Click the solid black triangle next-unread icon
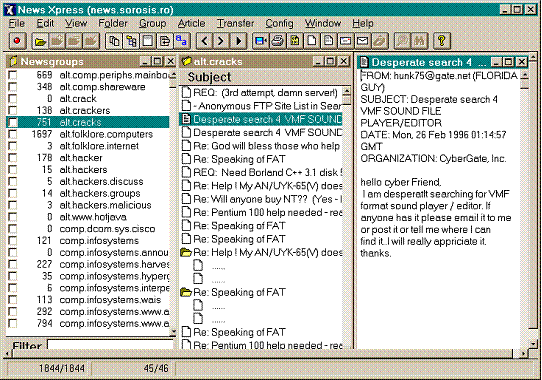The height and width of the screenshot is (380, 542). [238, 41]
